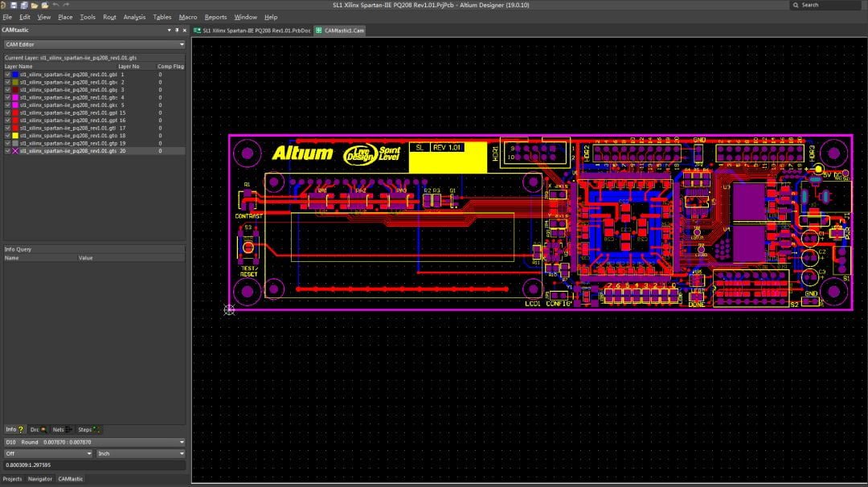The height and width of the screenshot is (487, 868).
Task: Click the Save icon in quick access toolbar
Action: (14, 5)
